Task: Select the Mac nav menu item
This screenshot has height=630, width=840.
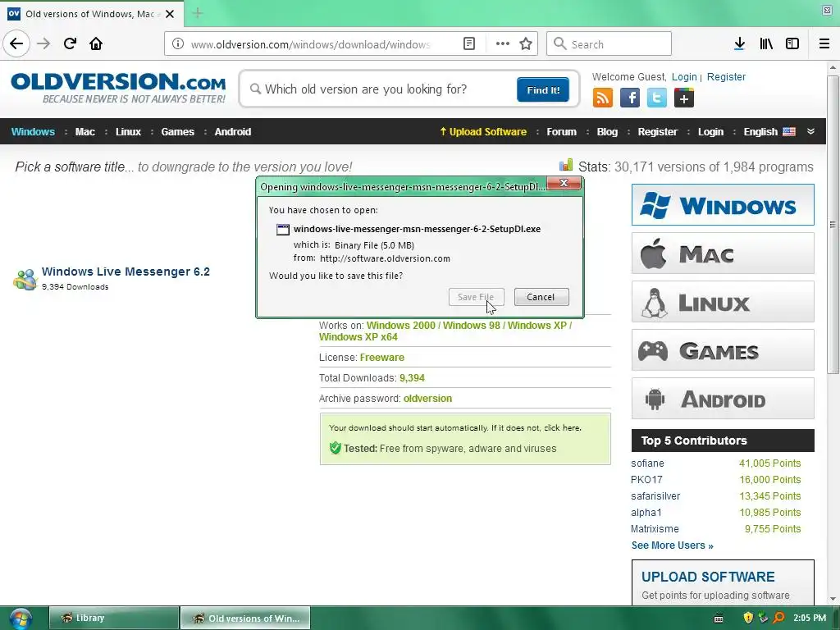Action: [x=85, y=132]
